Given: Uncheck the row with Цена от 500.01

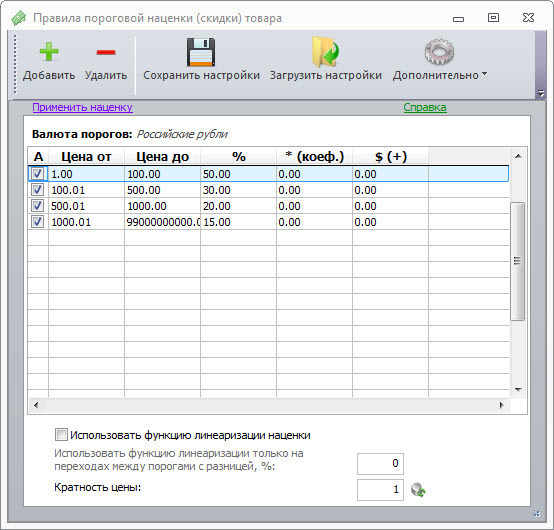Looking at the screenshot, I should click(37, 206).
